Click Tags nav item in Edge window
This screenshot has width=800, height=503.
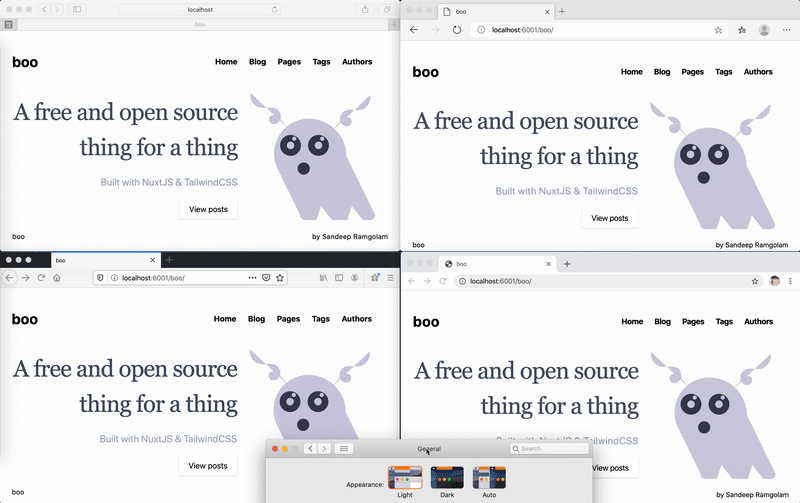click(724, 72)
